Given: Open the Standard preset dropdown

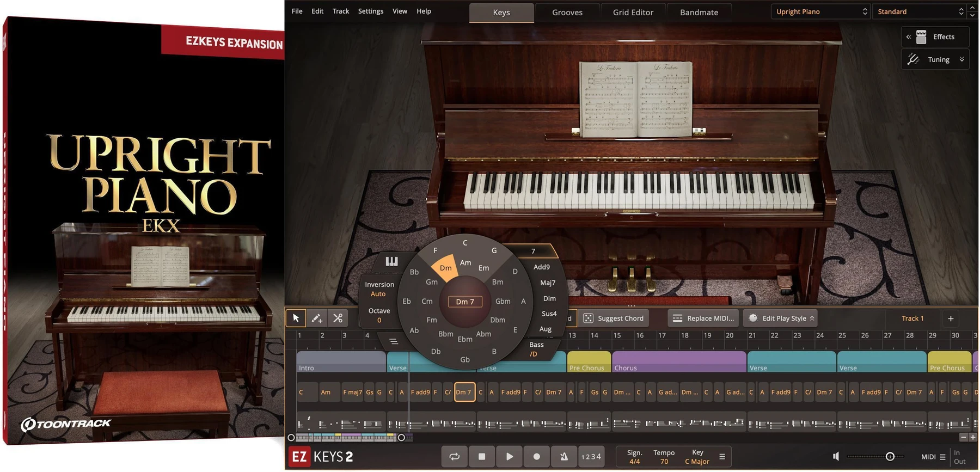Looking at the screenshot, I should pyautogui.click(x=920, y=11).
